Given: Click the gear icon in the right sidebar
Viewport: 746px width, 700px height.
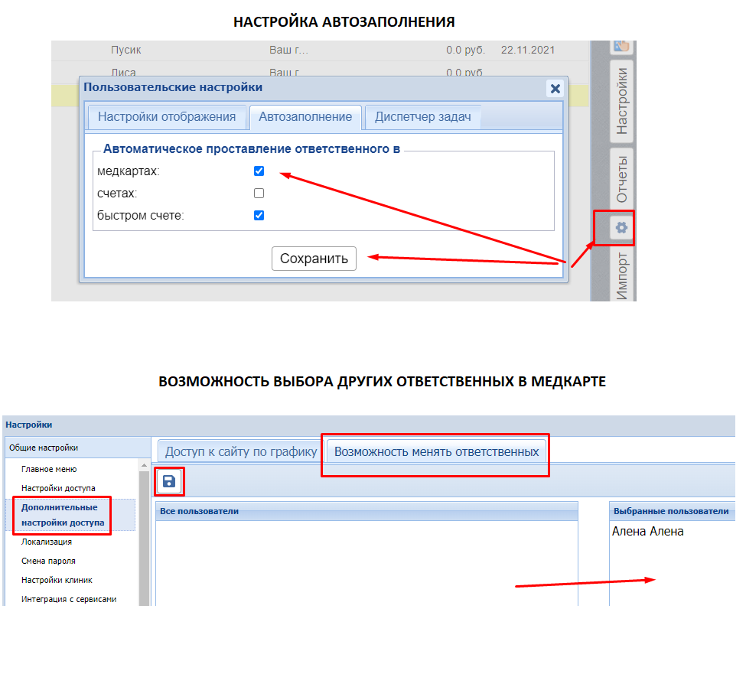Looking at the screenshot, I should 621,228.
